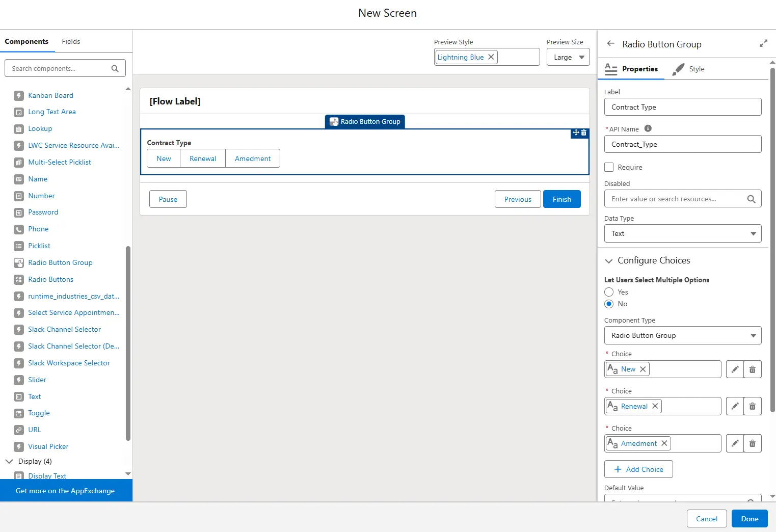Screen dimensions: 776x532
Task: Remove the Renewal choice pill
Action: (655, 406)
